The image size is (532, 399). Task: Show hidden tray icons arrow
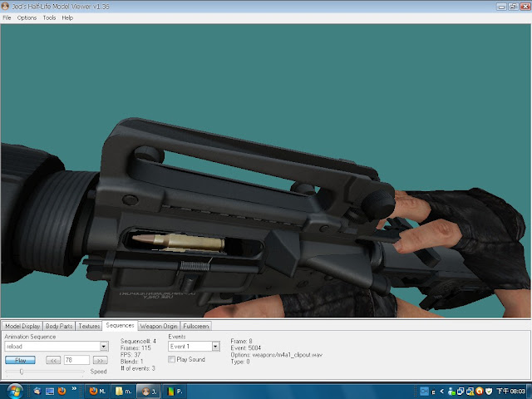[441, 392]
